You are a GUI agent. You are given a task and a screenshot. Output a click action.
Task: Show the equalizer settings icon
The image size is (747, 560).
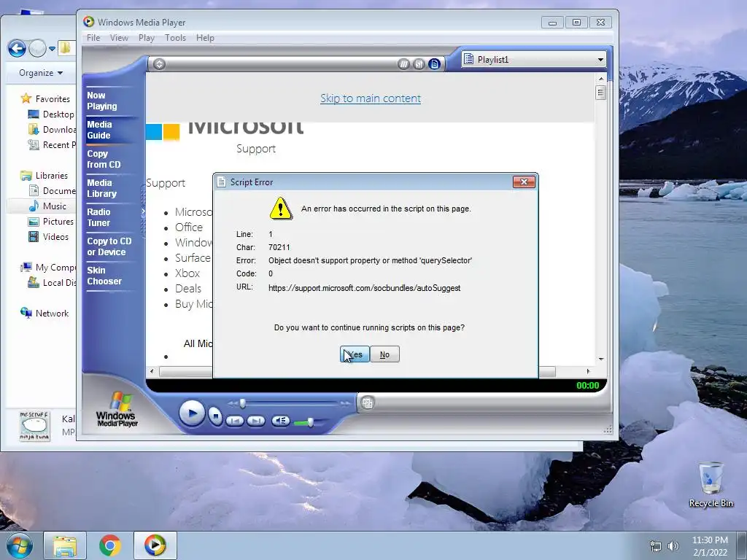419,64
